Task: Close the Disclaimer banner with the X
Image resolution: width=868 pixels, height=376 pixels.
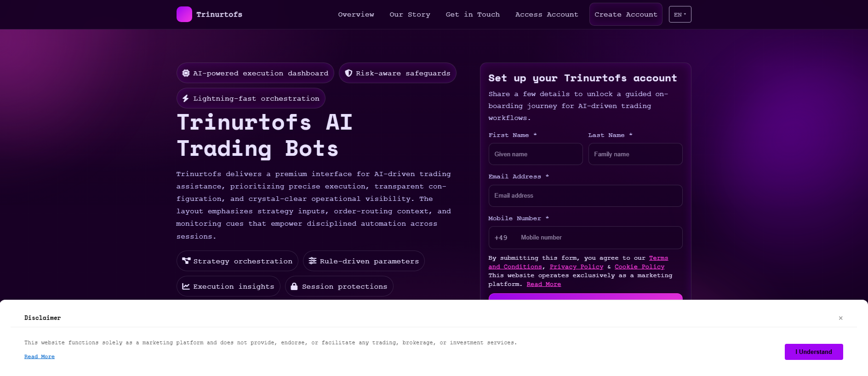Action: 840,318
